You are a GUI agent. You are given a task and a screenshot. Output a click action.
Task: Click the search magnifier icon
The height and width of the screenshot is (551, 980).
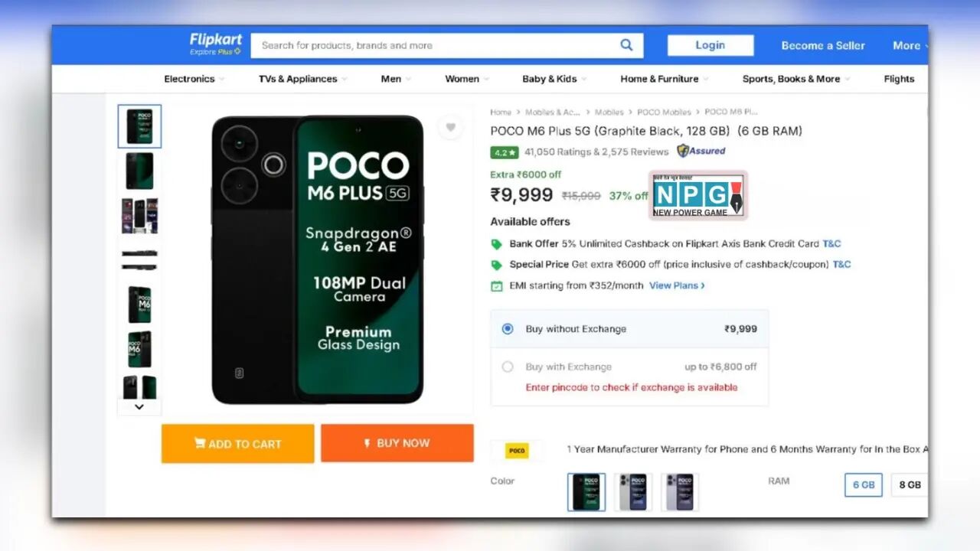626,45
